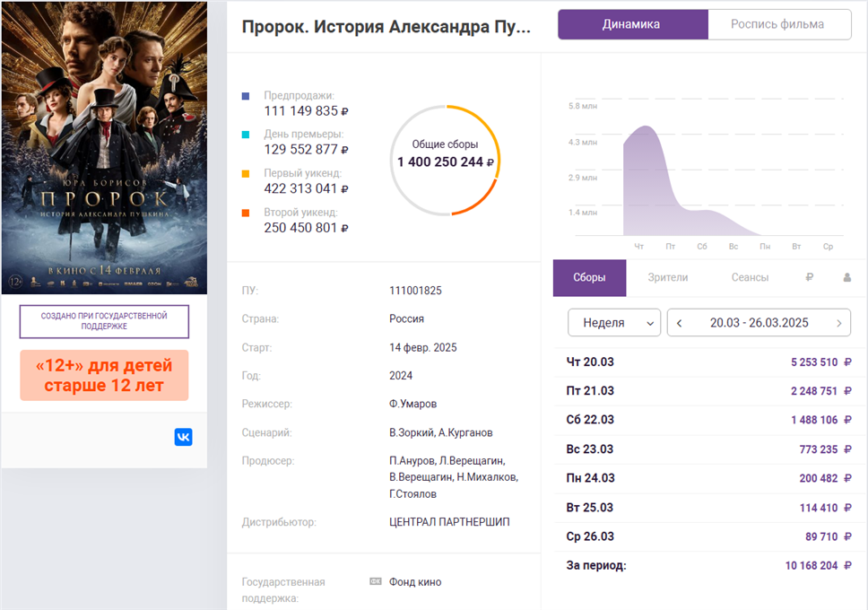Click the 2.9 млн axis label
Viewport: 868px width, 610px height.
point(583,178)
